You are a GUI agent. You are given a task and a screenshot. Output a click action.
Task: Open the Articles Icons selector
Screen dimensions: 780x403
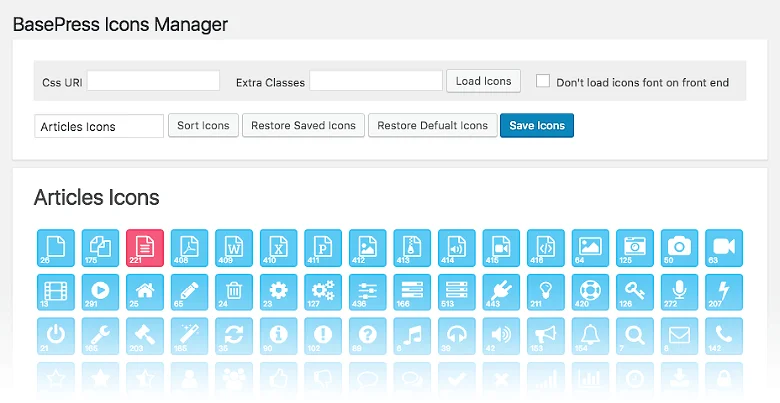point(99,126)
